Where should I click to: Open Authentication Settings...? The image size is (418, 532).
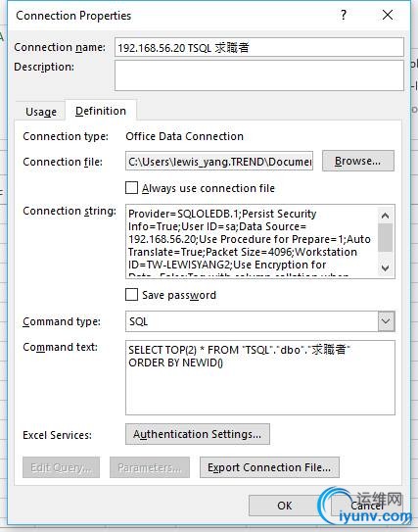pyautogui.click(x=198, y=434)
